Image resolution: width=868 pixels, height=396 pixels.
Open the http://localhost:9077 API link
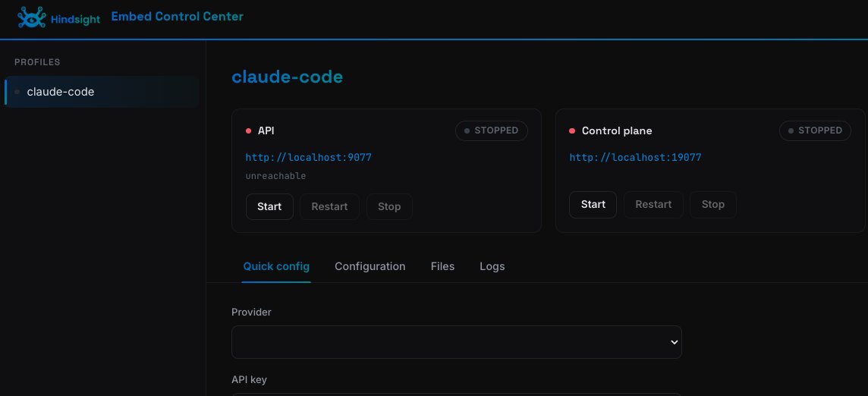[x=308, y=157]
